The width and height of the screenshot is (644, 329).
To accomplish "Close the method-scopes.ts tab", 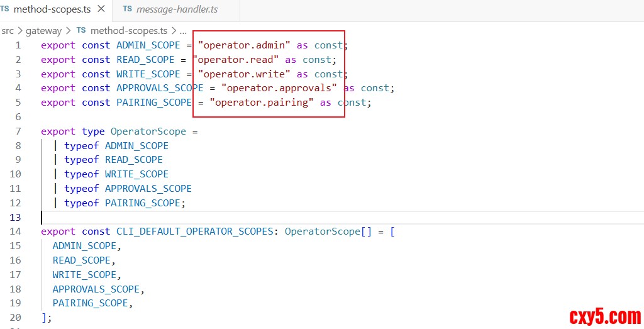I will [x=101, y=9].
